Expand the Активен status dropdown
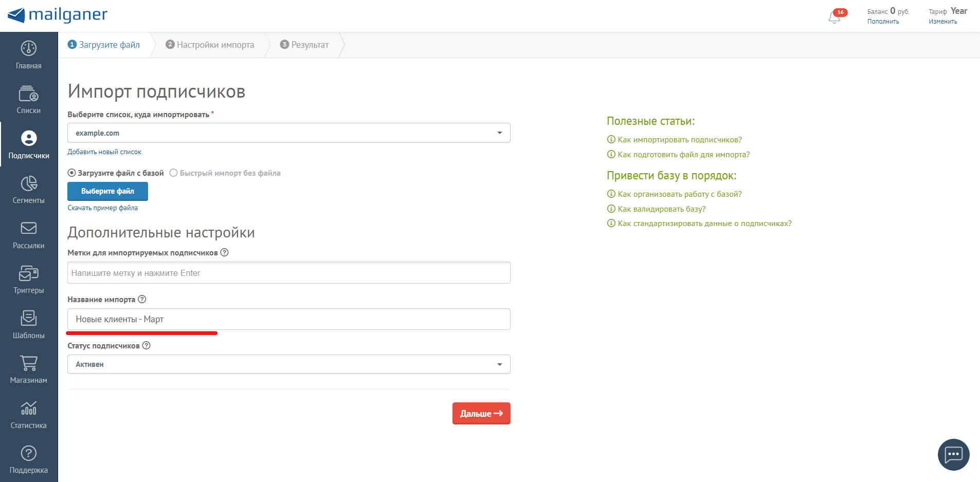Viewport: 980px width, 482px height. tap(289, 364)
